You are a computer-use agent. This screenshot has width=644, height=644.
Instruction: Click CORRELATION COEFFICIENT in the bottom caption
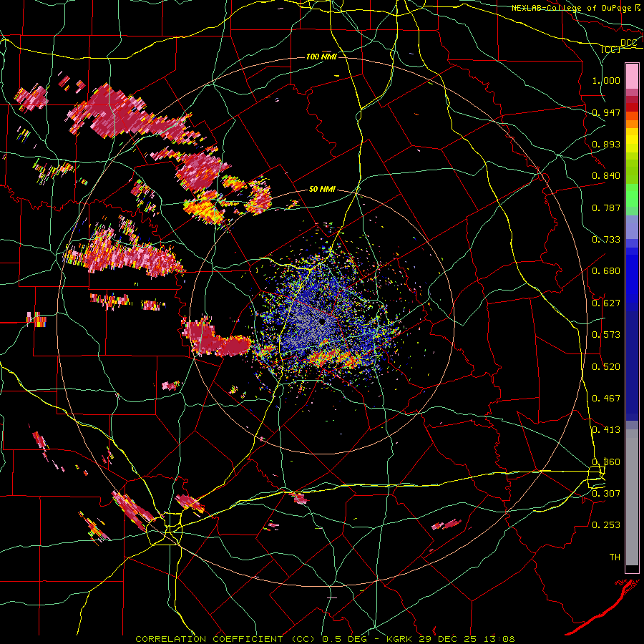coord(209,639)
